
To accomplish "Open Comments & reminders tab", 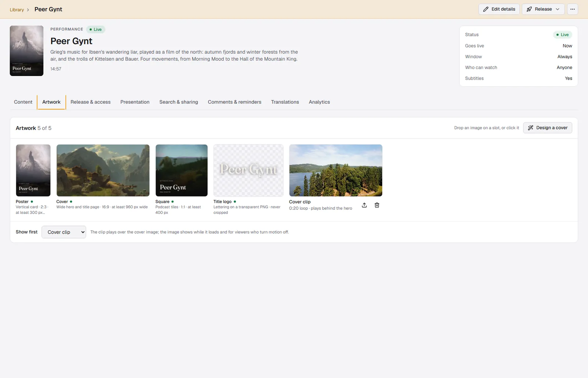I will tap(234, 102).
